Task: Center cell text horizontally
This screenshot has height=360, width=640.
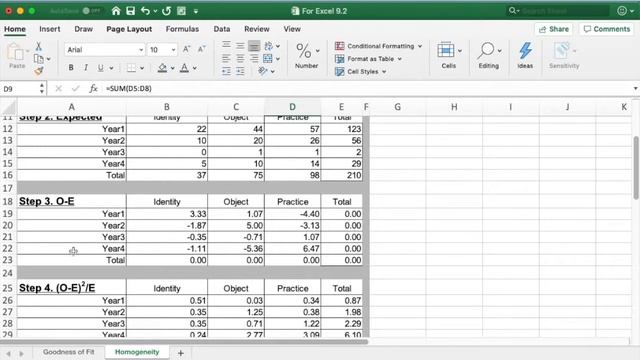Action: pos(240,59)
